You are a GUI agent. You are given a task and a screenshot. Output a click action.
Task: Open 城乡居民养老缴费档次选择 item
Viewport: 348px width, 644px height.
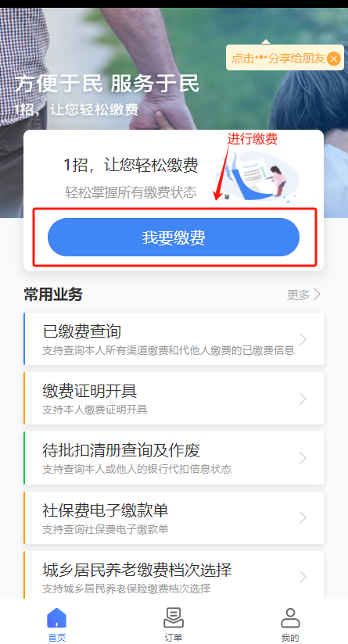[x=174, y=575]
